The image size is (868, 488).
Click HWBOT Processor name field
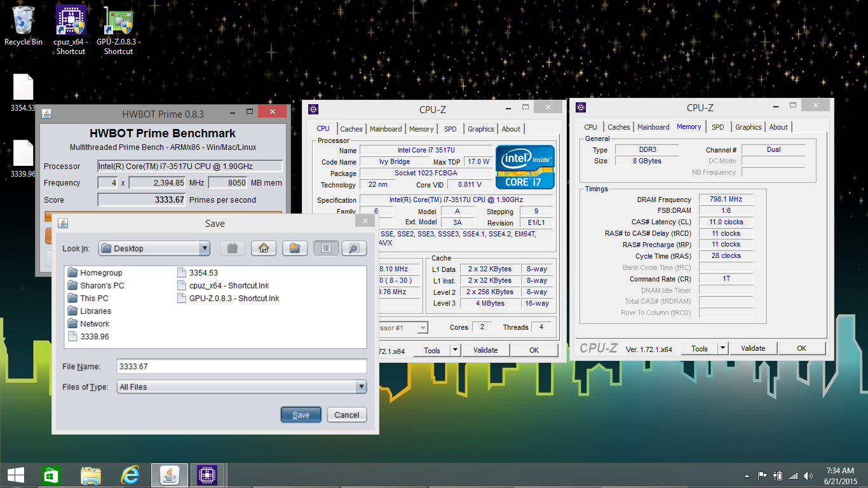[190, 166]
